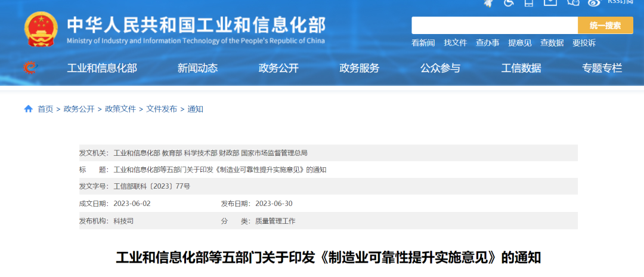Select 政务公开 in main navigation
The width and height of the screenshot is (644, 277).
tap(278, 68)
